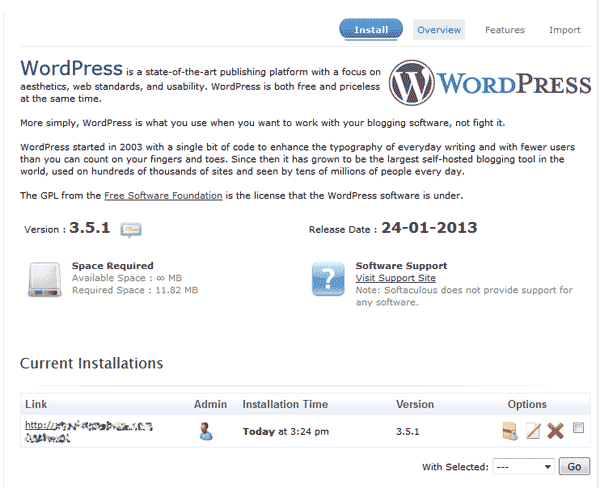Open the Visit Support Site link

point(395,278)
